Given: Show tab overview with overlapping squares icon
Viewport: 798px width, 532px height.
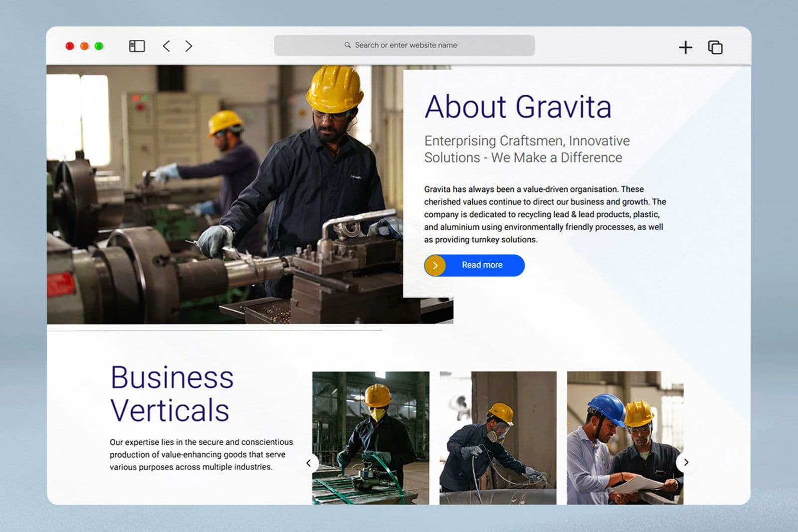Looking at the screenshot, I should [715, 47].
